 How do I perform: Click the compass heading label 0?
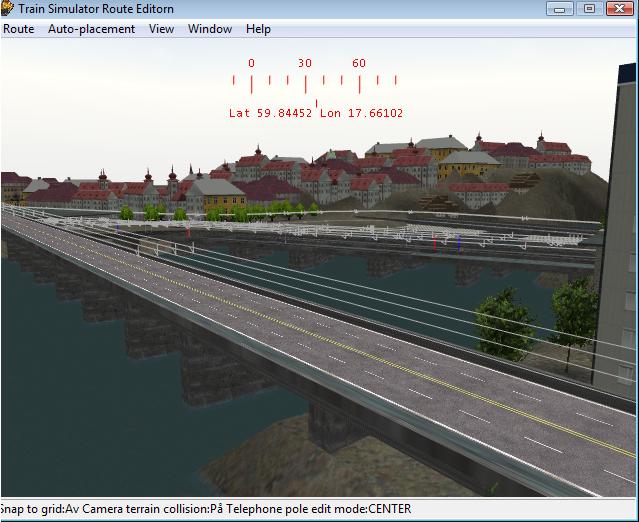pyautogui.click(x=251, y=63)
